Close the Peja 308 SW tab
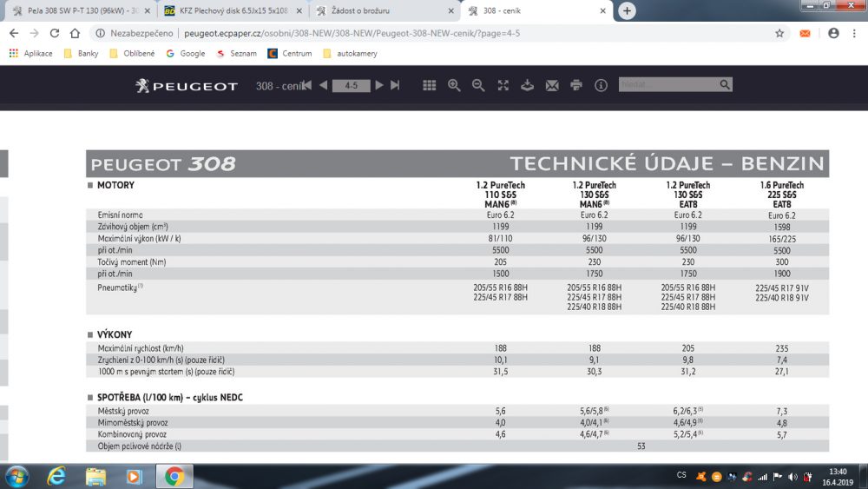Image resolution: width=868 pixels, height=489 pixels. click(148, 10)
